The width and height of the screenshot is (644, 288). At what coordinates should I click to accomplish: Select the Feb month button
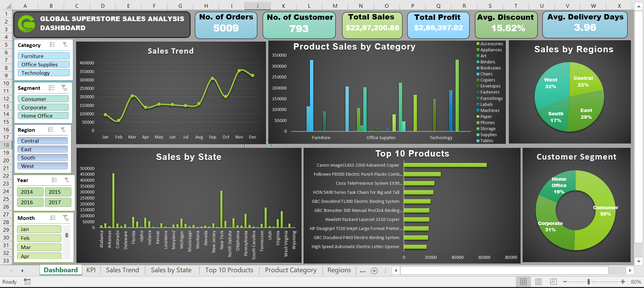pyautogui.click(x=39, y=238)
